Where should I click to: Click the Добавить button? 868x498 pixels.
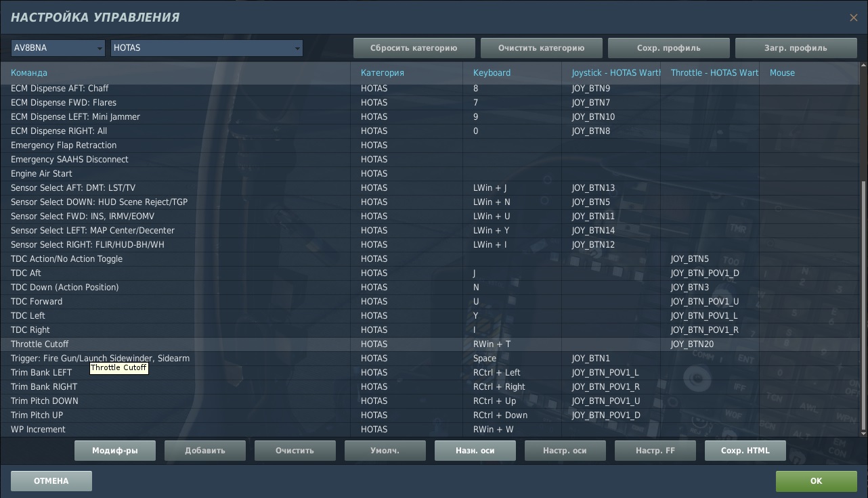[205, 451]
